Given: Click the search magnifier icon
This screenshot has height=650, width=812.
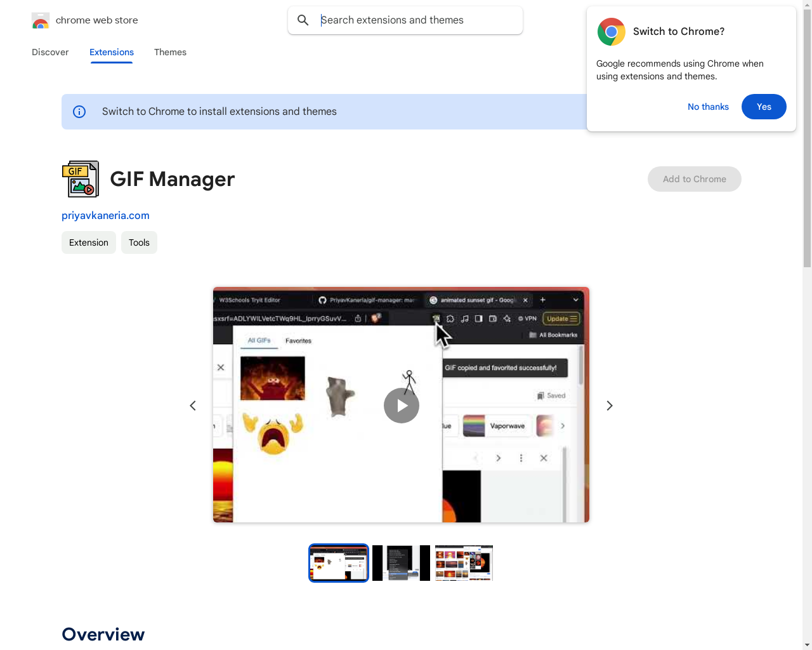Looking at the screenshot, I should 303,20.
